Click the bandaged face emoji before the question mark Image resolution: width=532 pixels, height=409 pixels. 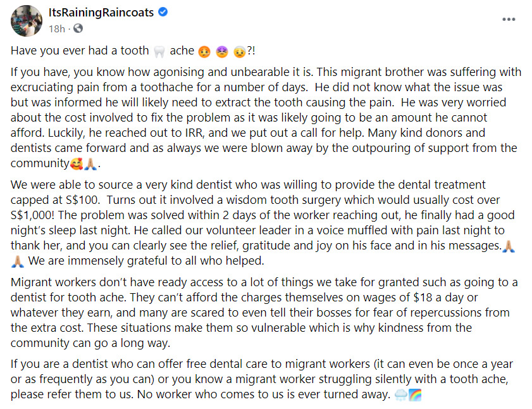[240, 51]
